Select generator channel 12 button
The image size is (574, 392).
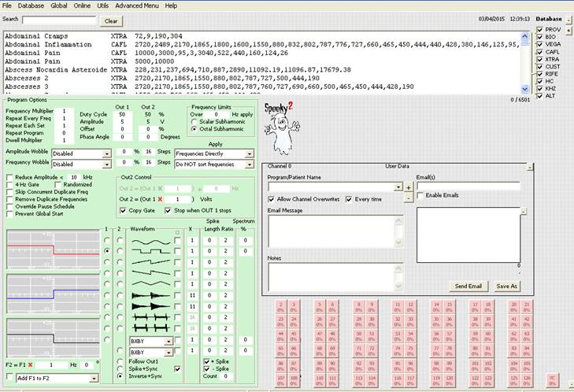[411, 307]
